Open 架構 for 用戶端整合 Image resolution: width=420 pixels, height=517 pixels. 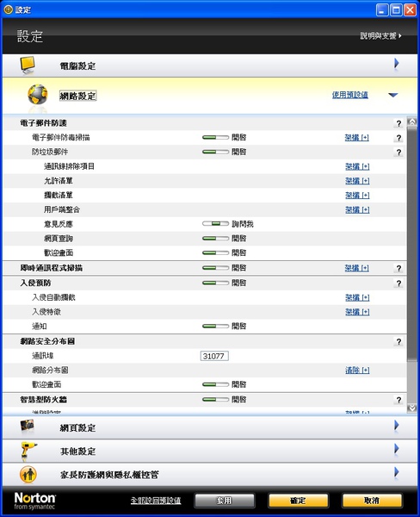357,210
